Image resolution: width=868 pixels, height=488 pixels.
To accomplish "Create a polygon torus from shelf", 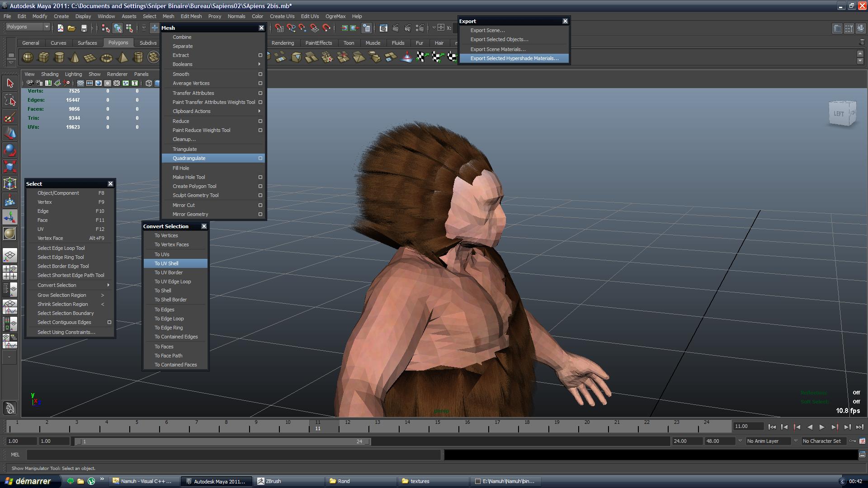I will tap(106, 57).
